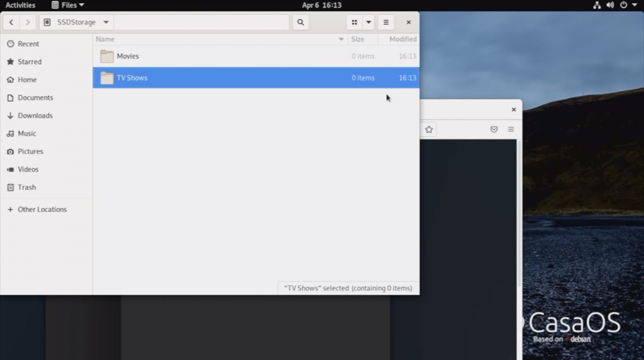Open Recent in the sidebar
644x360 pixels.
pos(28,44)
